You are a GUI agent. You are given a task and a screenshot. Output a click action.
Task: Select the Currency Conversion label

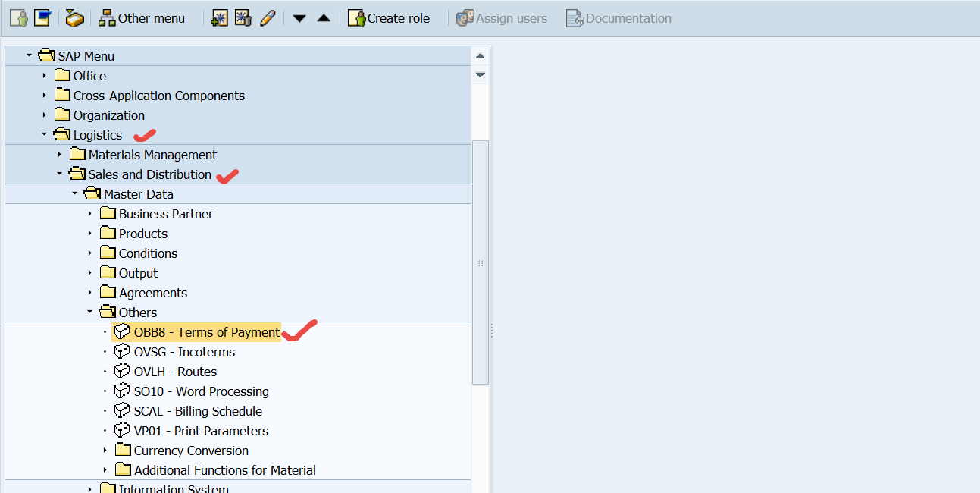[191, 451]
